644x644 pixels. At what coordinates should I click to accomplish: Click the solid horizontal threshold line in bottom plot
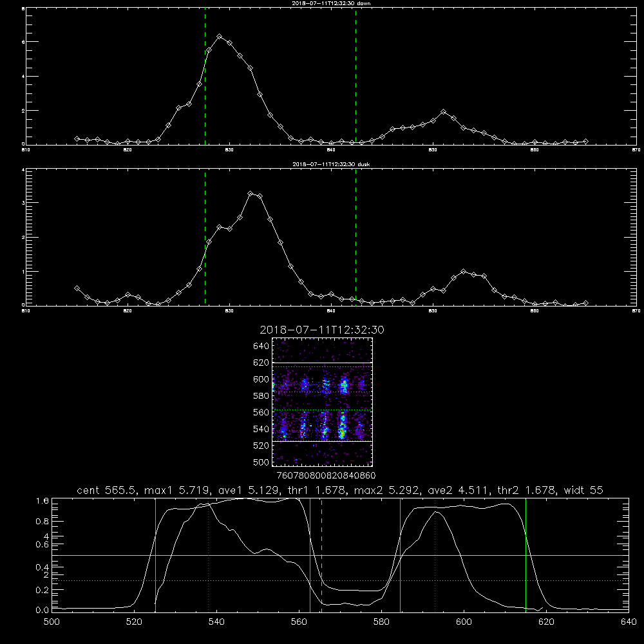341,555
